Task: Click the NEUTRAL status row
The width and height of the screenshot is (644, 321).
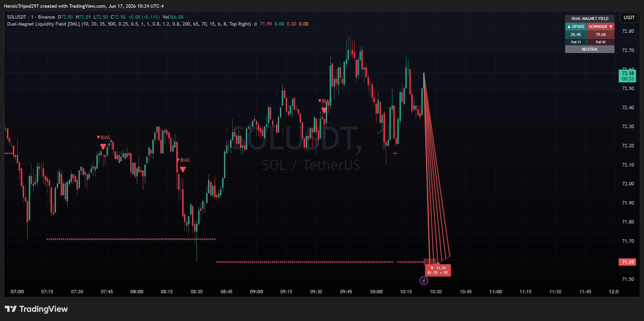Action: point(590,49)
